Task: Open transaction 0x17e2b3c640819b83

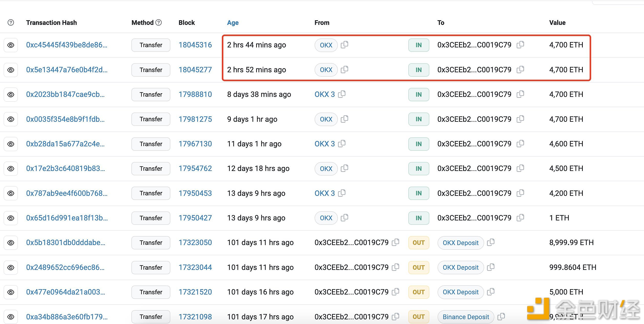Action: [66, 168]
